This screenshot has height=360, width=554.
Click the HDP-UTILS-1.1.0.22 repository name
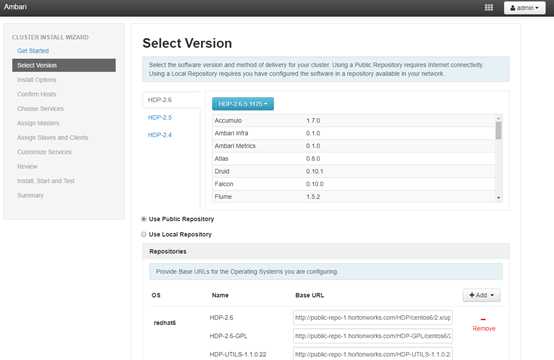[x=238, y=354]
